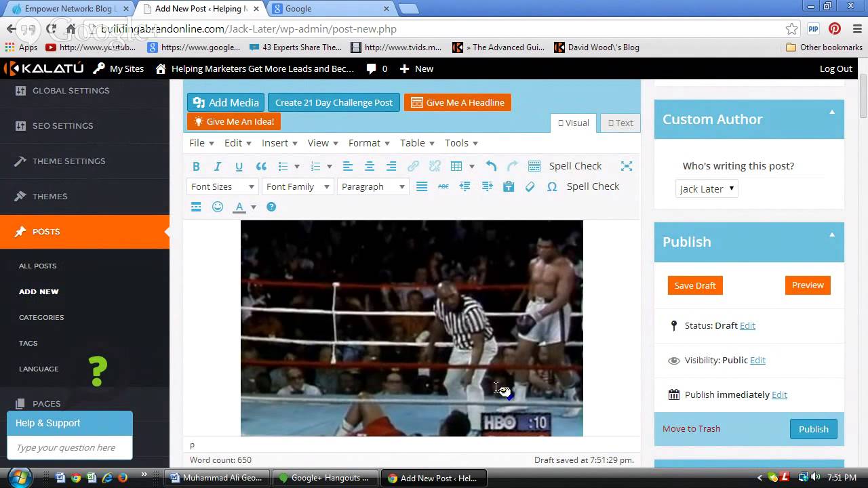Open the View menu
The height and width of the screenshot is (488, 868).
pos(323,143)
